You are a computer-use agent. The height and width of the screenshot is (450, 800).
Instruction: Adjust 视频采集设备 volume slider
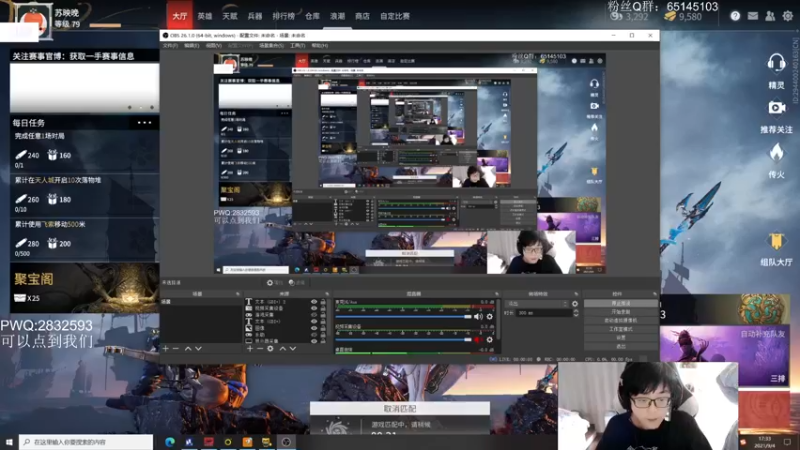coord(403,340)
